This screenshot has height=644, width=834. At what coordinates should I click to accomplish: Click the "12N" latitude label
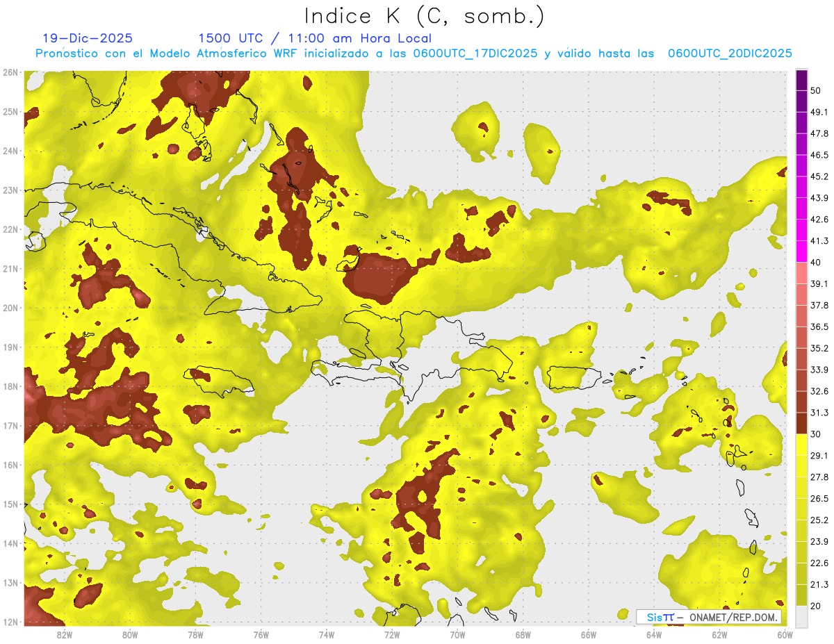point(10,622)
